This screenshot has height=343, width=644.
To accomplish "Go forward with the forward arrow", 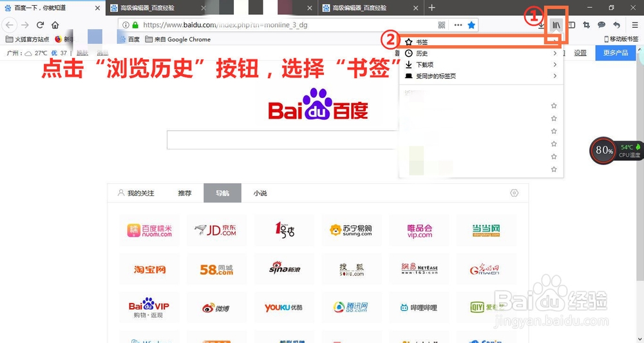I will [x=25, y=25].
